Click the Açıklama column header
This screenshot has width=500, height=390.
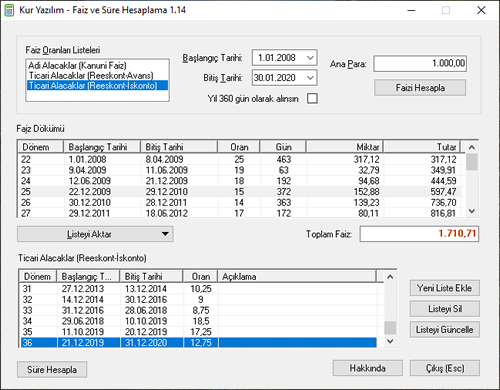point(297,276)
